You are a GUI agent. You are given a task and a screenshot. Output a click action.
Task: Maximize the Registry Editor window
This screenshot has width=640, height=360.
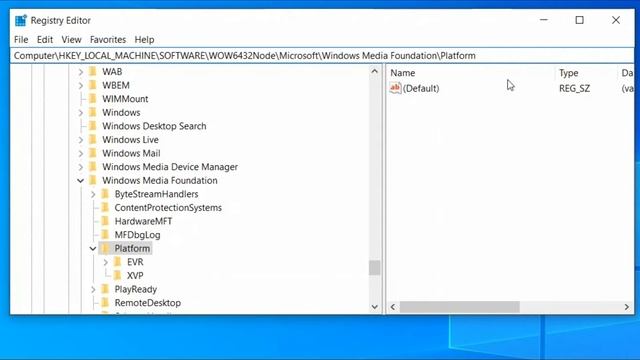pos(580,20)
